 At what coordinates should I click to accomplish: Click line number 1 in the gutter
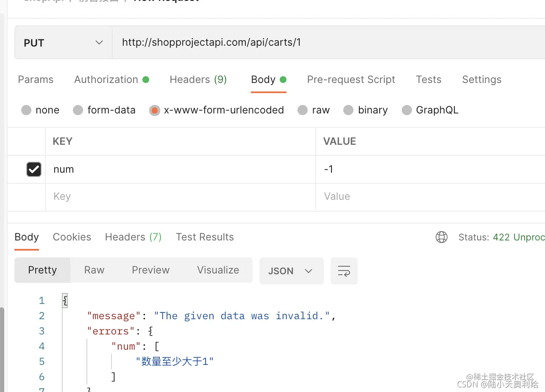point(42,301)
